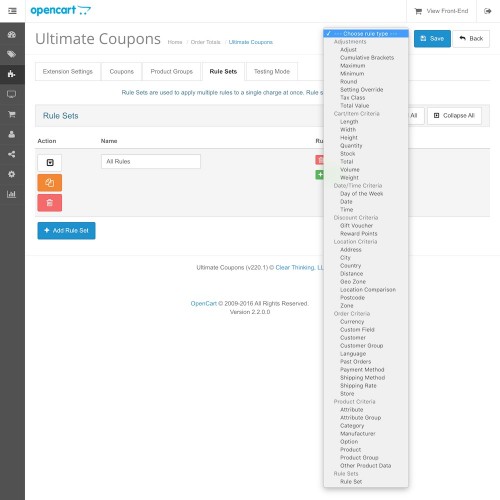This screenshot has height=500, width=500.
Task: Click the logout icon in header
Action: click(488, 11)
